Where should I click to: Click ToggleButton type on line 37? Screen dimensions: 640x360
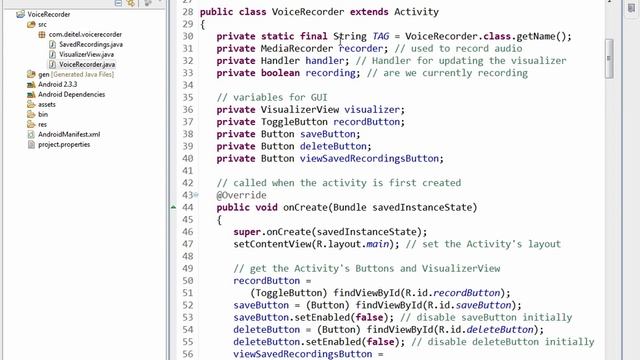[294, 122]
